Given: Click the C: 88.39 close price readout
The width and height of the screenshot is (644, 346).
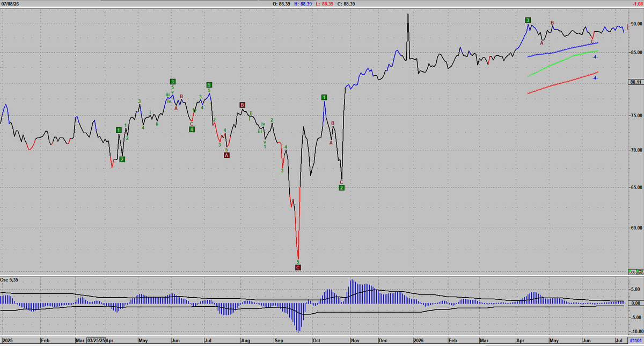Looking at the screenshot, I should [346, 4].
